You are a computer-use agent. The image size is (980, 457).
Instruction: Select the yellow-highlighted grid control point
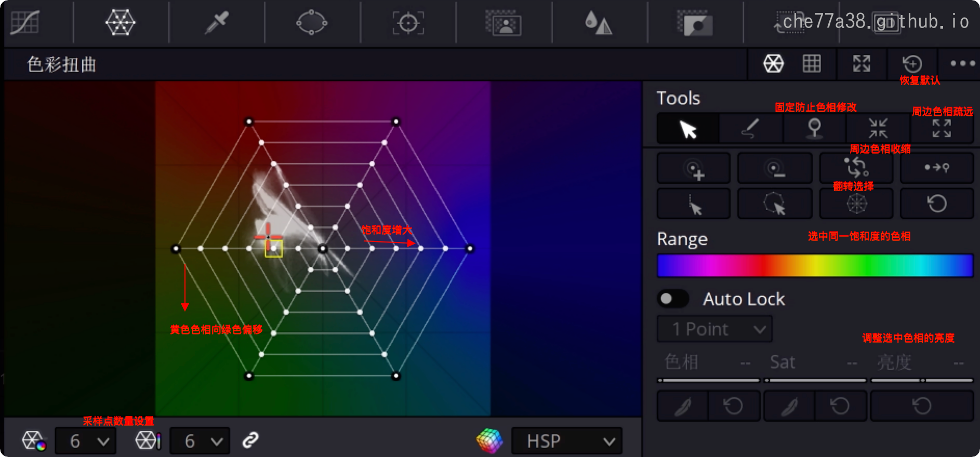[274, 249]
